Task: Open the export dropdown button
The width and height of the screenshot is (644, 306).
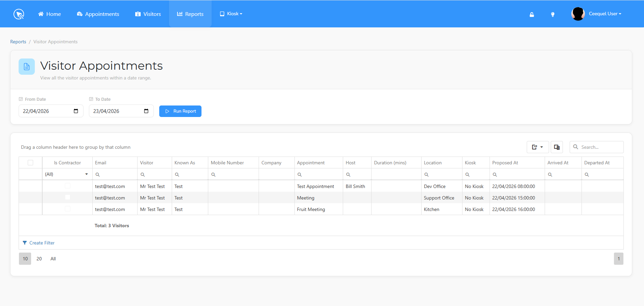Action: 538,147
